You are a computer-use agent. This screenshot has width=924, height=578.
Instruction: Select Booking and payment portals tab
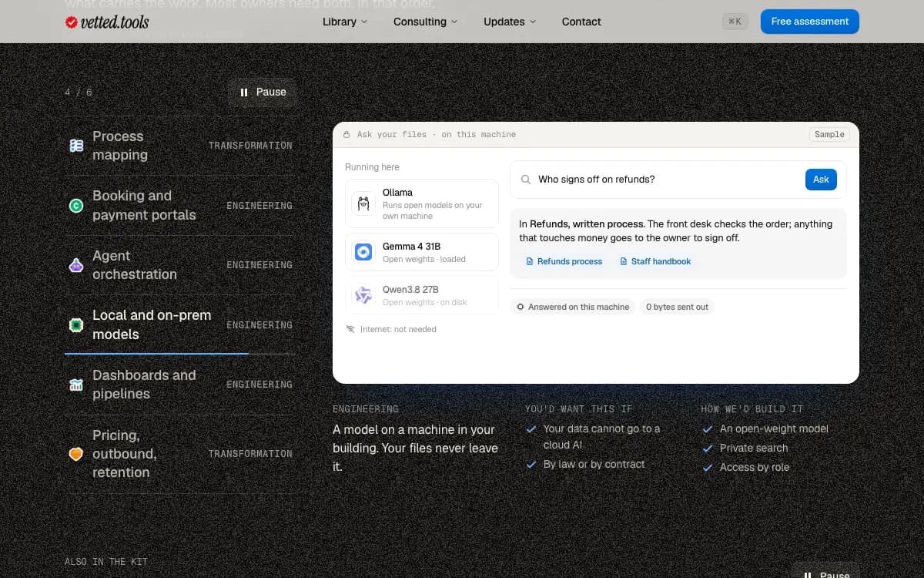(179, 206)
